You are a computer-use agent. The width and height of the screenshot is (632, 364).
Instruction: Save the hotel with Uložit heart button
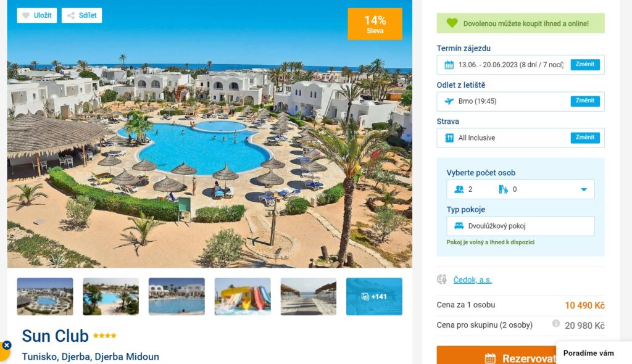click(36, 15)
